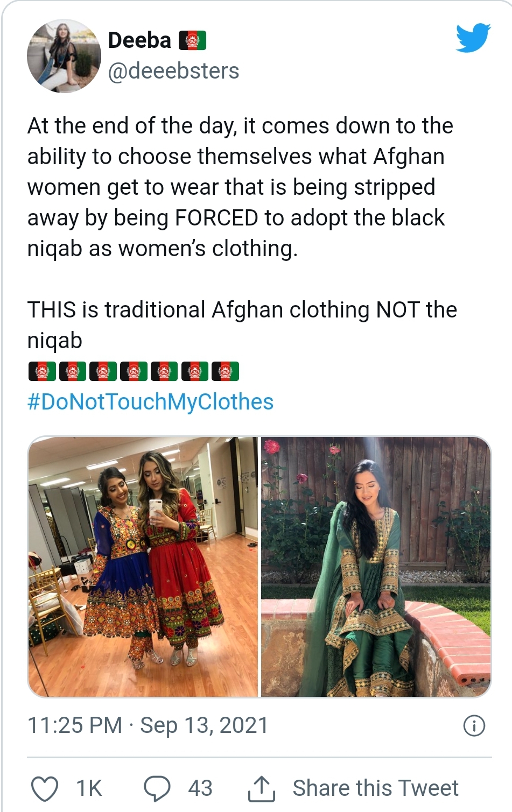Open the photo of the green dress

coord(376,567)
